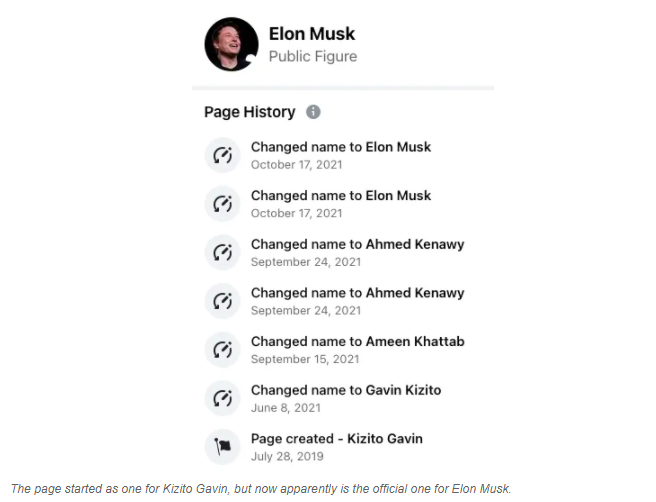
Task: Click the icon beside Gavin Kizito entry
Action: click(222, 398)
